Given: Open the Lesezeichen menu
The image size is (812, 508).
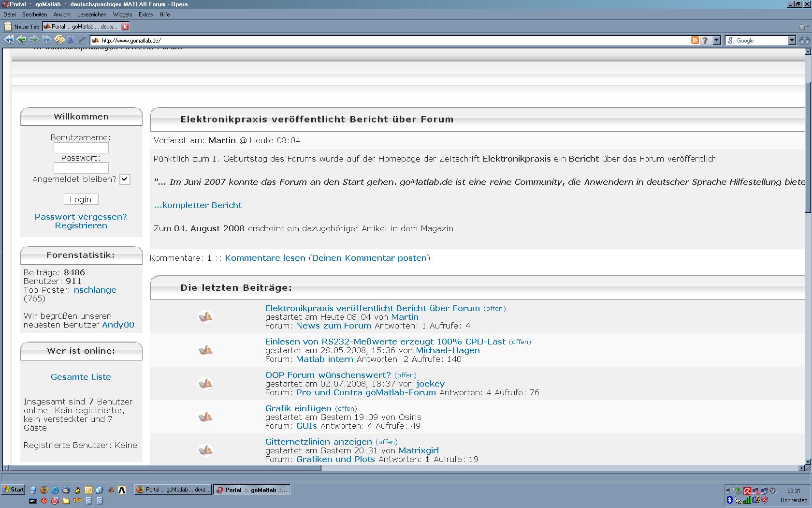Looking at the screenshot, I should click(x=92, y=15).
